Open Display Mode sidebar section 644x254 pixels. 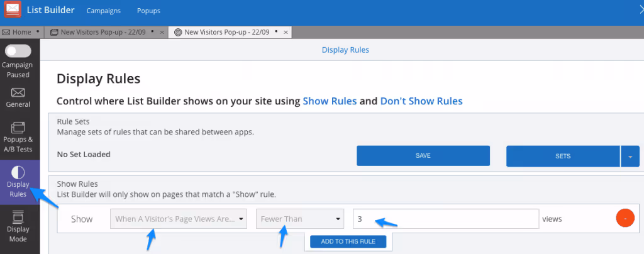(18, 226)
